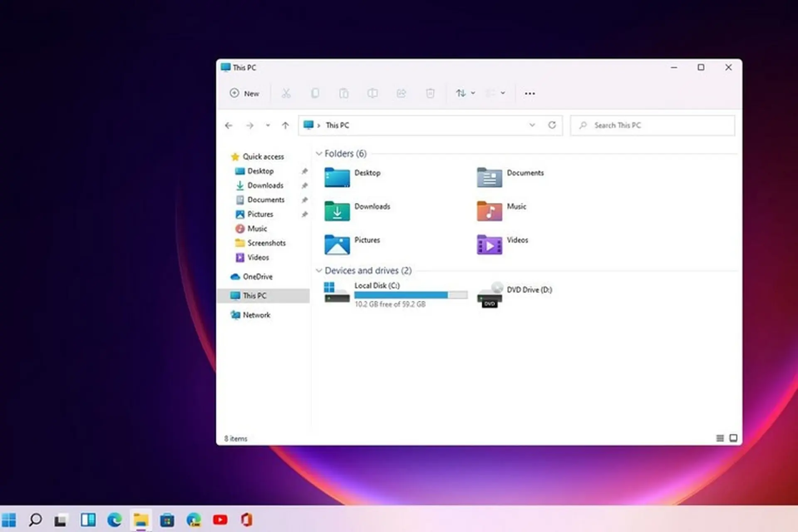Image resolution: width=798 pixels, height=532 pixels.
Task: Select This PC in the sidebar
Action: pos(264,296)
